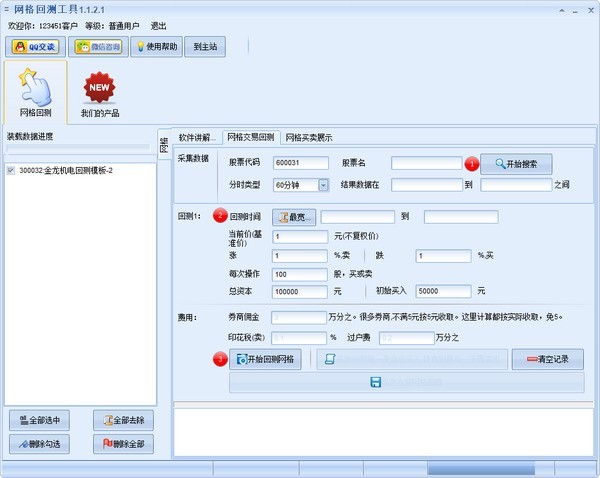
Task: Click the 股票代码 input field
Action: [x=301, y=163]
